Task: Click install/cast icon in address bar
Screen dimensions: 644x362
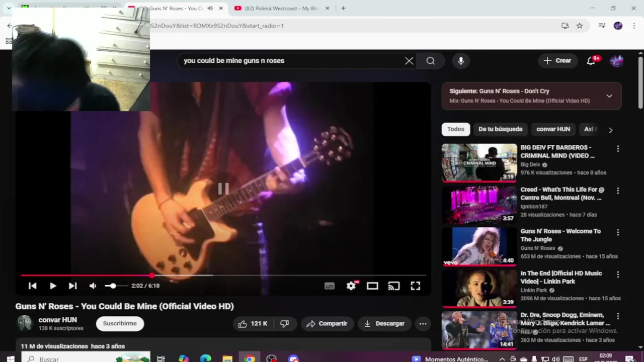Action: point(565,26)
